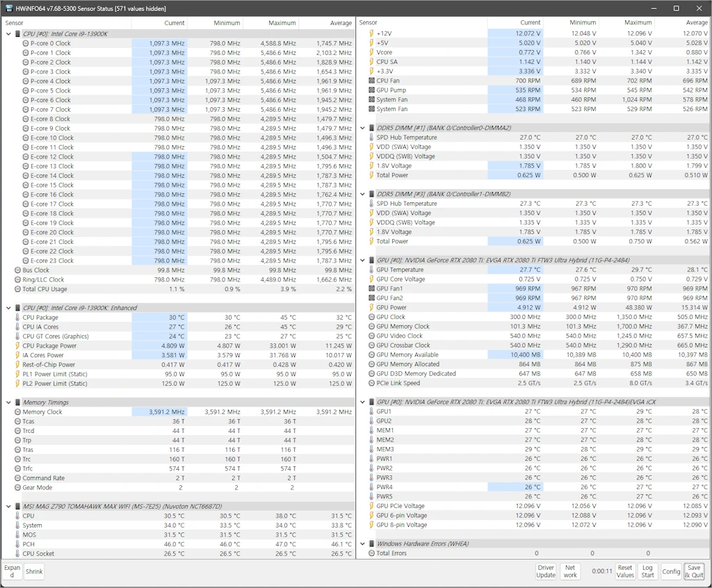Click the lightning icon for CPU Package Power
The height and width of the screenshot is (588, 712).
[17, 346]
